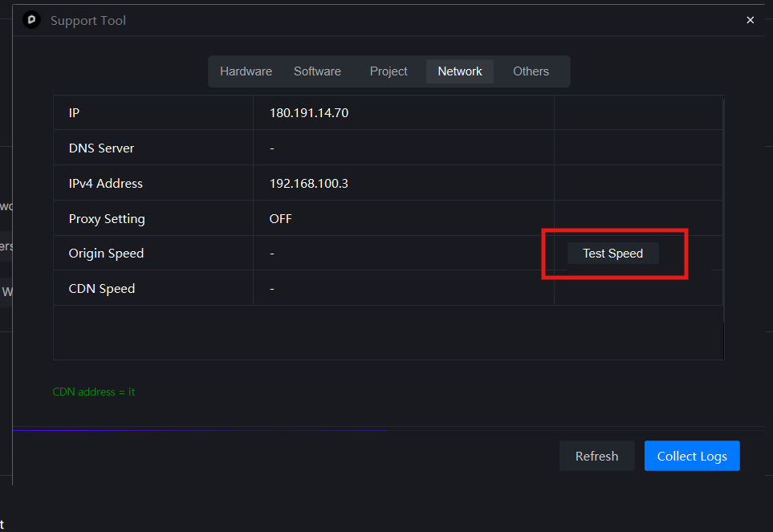Click the purple progress bar line
This screenshot has height=532, width=773.
pyautogui.click(x=201, y=431)
